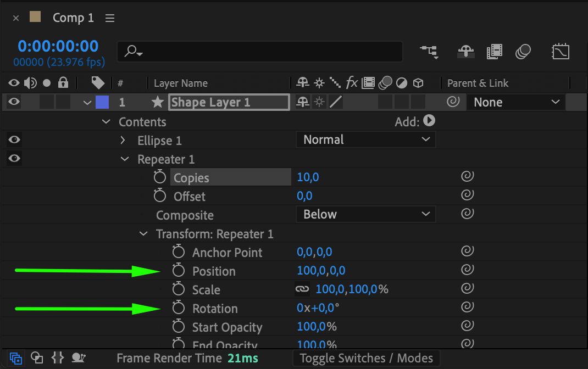Viewport: 588px width, 369px height.
Task: Collapse the Transform: Repeater 1 group
Action: pos(144,234)
